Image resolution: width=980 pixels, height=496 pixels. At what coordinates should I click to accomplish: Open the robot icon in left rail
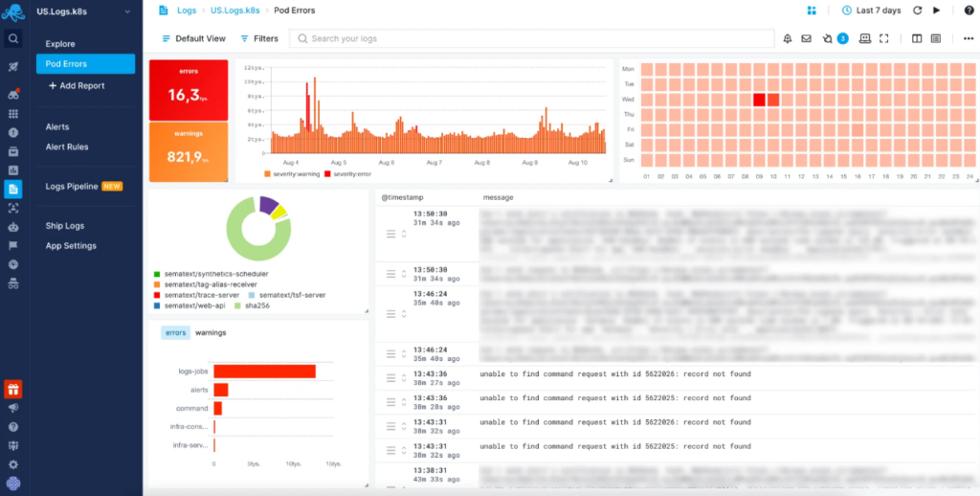click(13, 226)
